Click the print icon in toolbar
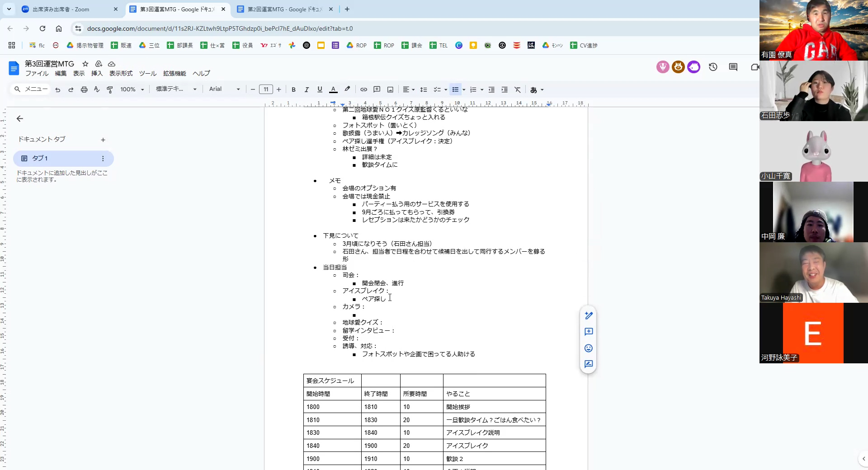Image resolution: width=868 pixels, height=470 pixels. pyautogui.click(x=84, y=89)
